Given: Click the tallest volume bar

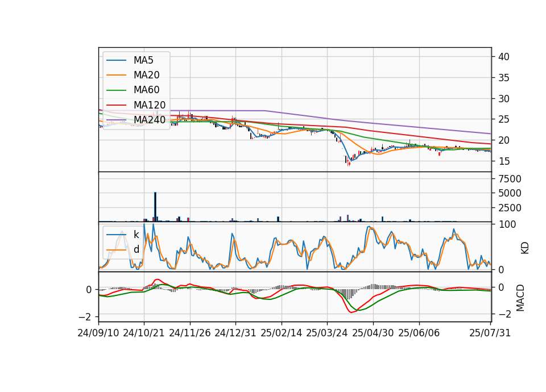Looking at the screenshot, I should tap(155, 207).
